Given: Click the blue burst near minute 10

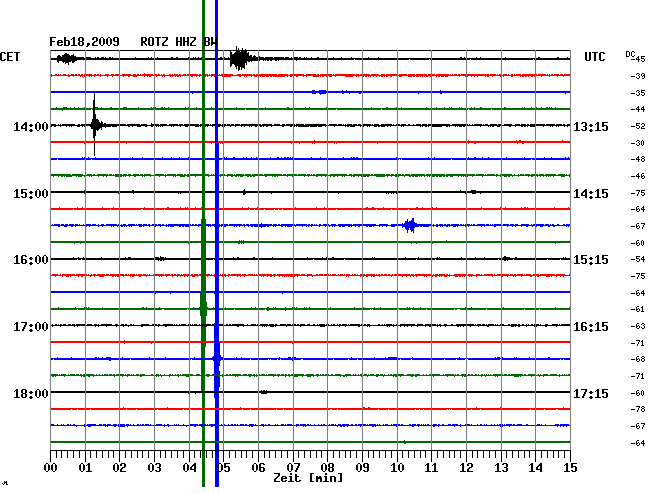Looking at the screenshot, I should (x=410, y=225).
